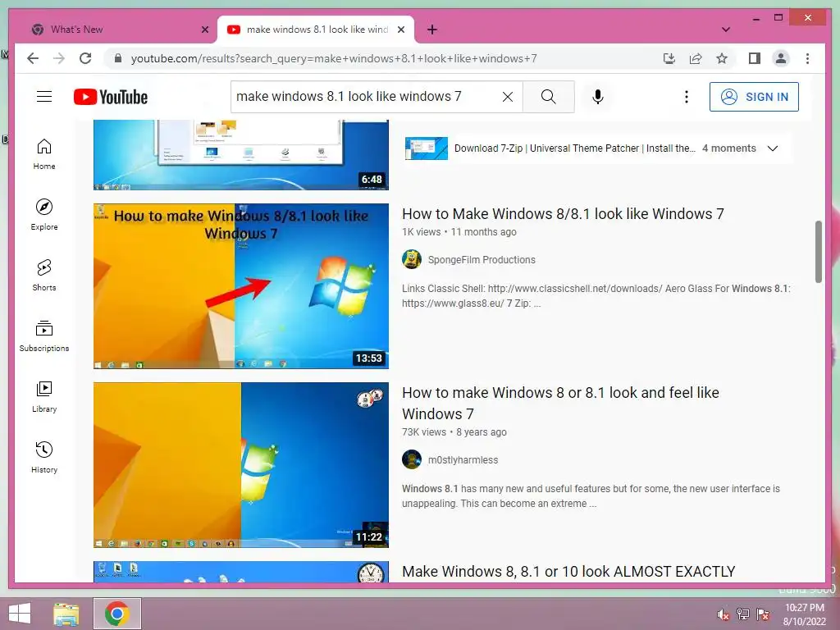Viewport: 840px width, 630px height.
Task: Open 'How to Make Windows 8/8.1 look like Windows 7' title
Action: [x=563, y=214]
